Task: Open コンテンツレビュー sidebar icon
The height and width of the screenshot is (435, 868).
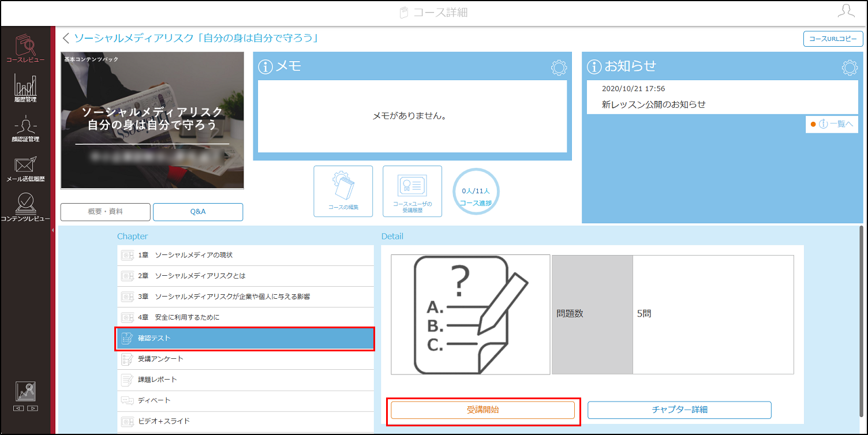Action: tap(25, 208)
